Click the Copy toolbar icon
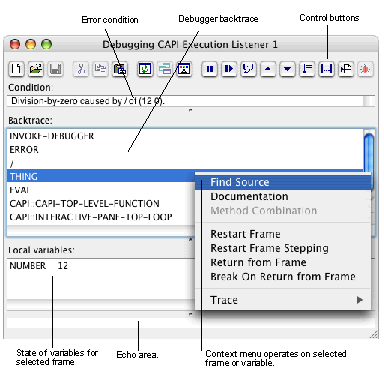 [x=100, y=69]
